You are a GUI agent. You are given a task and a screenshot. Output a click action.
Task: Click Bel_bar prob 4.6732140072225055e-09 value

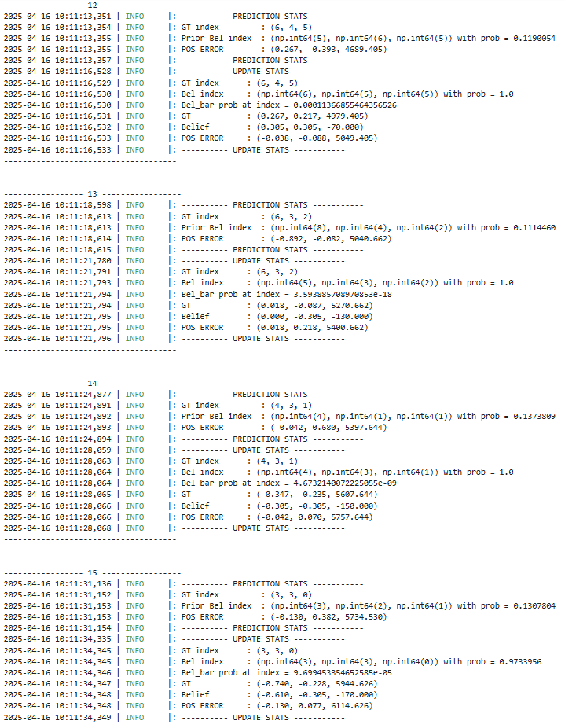tap(345, 483)
